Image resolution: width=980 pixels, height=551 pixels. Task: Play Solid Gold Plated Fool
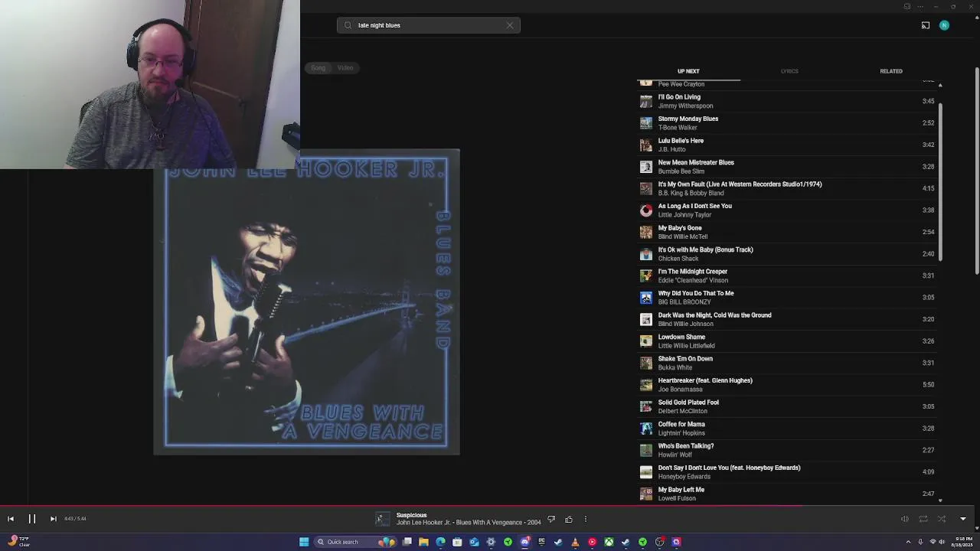787,406
